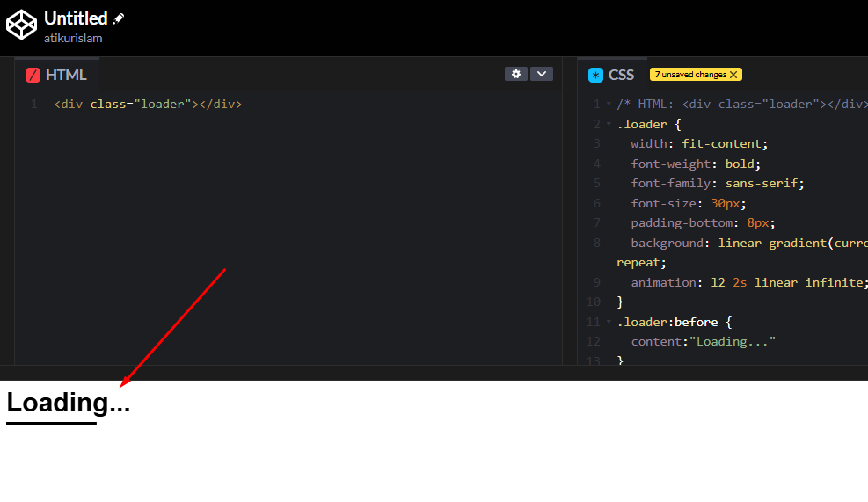Screen dimensions: 868x502
Task: Click the 7 unsaved changes badge
Action: pos(689,75)
